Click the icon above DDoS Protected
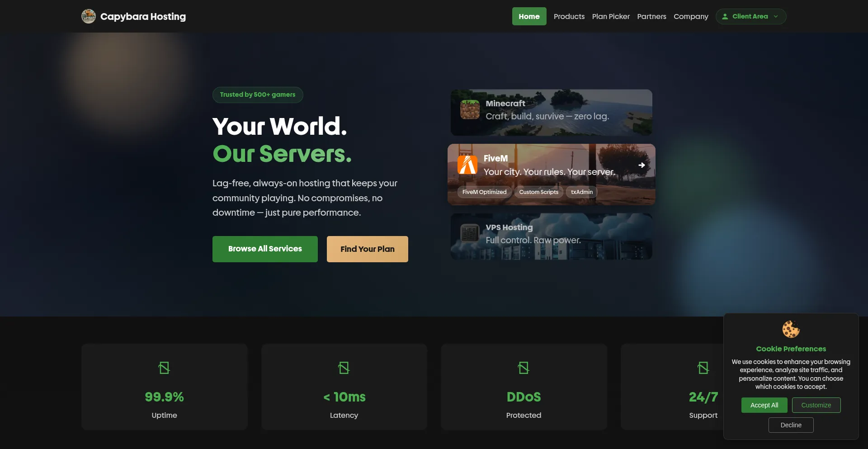 (524, 368)
